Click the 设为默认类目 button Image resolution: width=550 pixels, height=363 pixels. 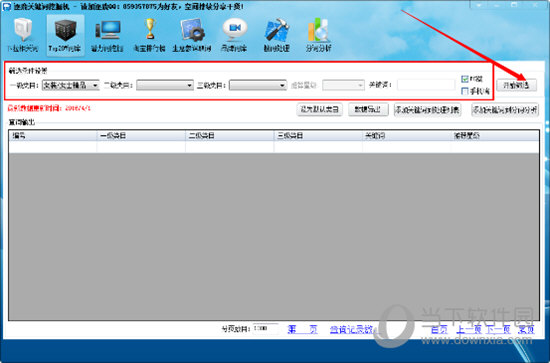pos(320,110)
